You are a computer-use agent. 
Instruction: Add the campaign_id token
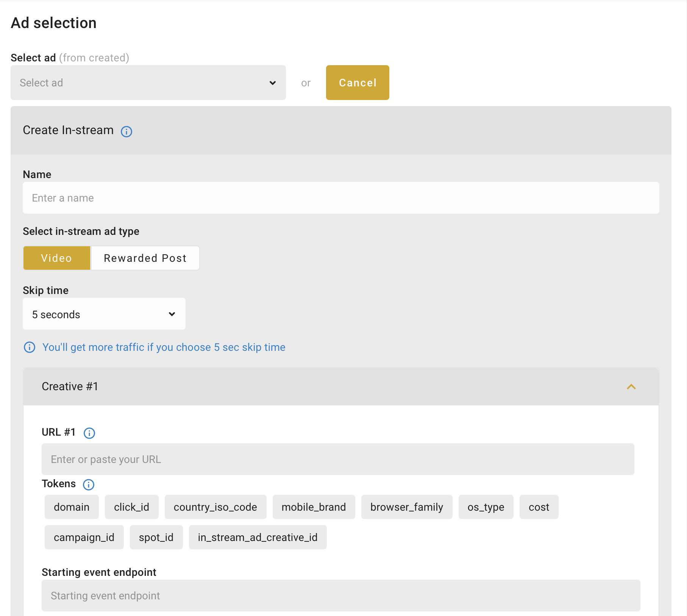[84, 537]
